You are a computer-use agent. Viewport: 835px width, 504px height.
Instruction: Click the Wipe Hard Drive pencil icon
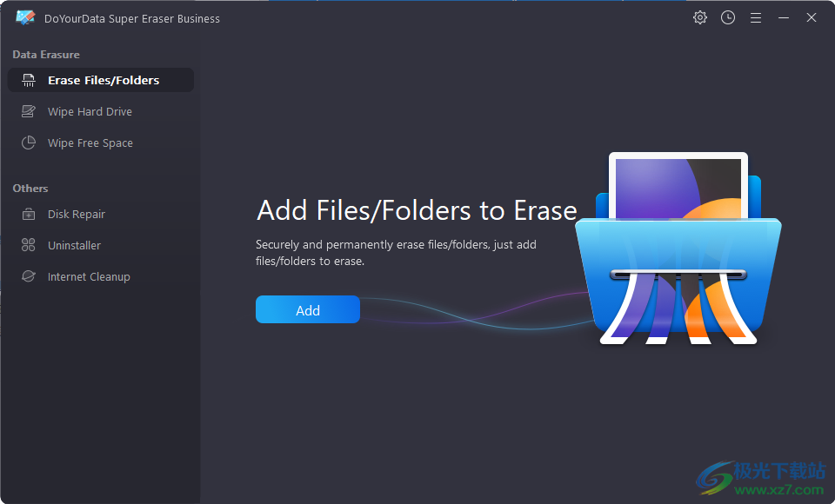[28, 111]
